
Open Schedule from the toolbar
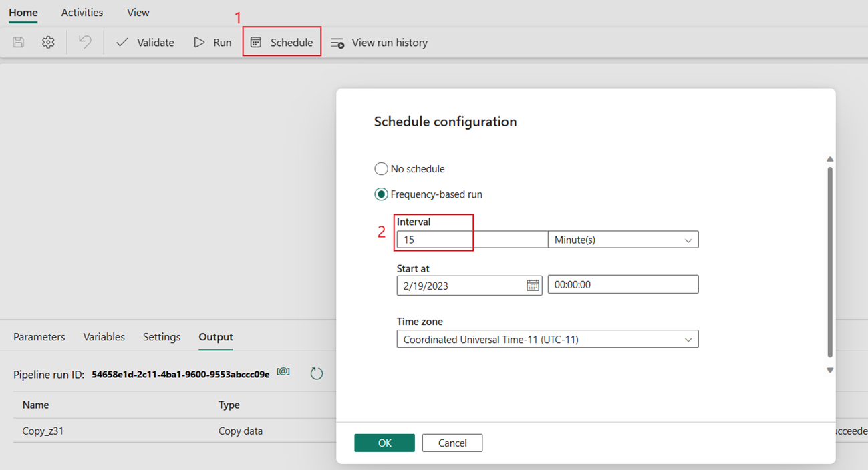[281, 43]
